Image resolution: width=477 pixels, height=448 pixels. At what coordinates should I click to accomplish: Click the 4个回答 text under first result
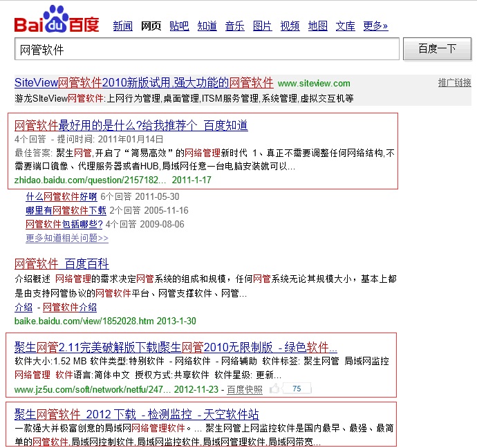(x=30, y=139)
